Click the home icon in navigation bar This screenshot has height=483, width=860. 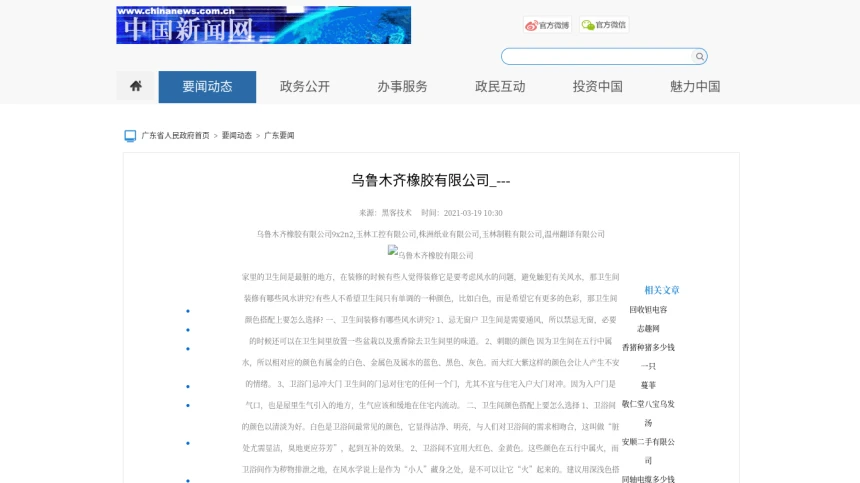(x=136, y=86)
